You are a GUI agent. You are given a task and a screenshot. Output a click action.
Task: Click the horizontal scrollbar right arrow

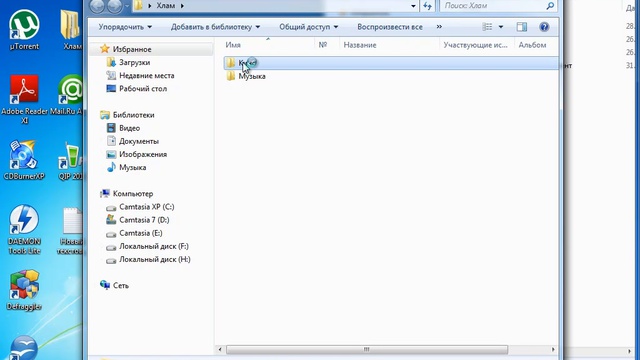[x=553, y=349]
